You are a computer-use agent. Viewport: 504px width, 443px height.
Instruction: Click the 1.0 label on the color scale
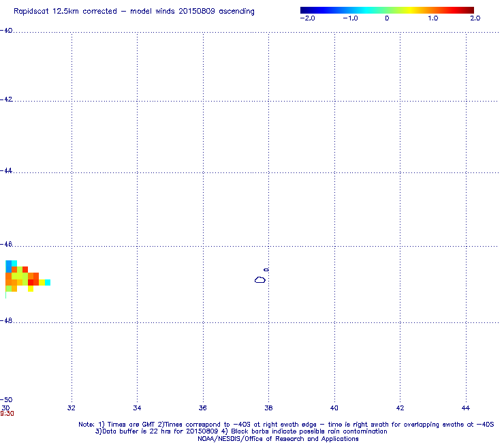point(433,18)
